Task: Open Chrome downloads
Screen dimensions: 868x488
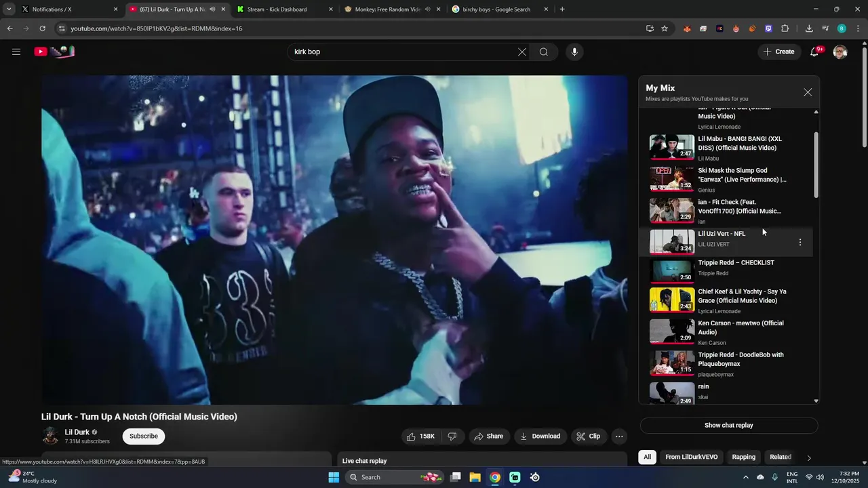Action: point(809,28)
